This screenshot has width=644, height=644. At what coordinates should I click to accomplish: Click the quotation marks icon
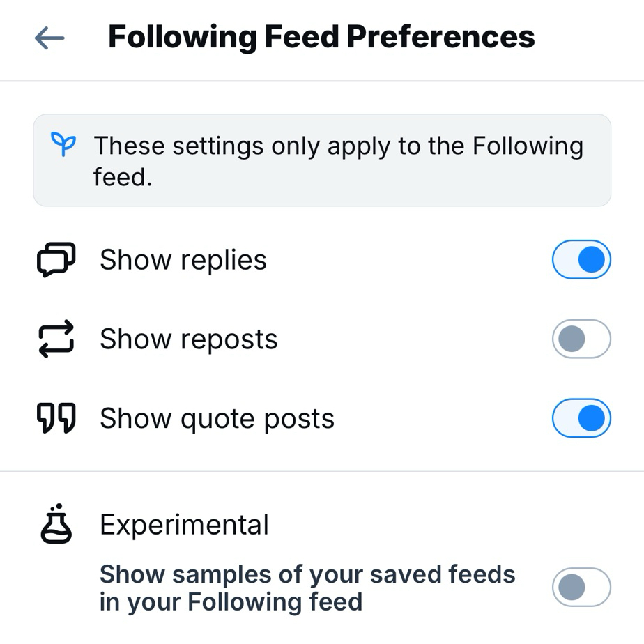pos(56,419)
